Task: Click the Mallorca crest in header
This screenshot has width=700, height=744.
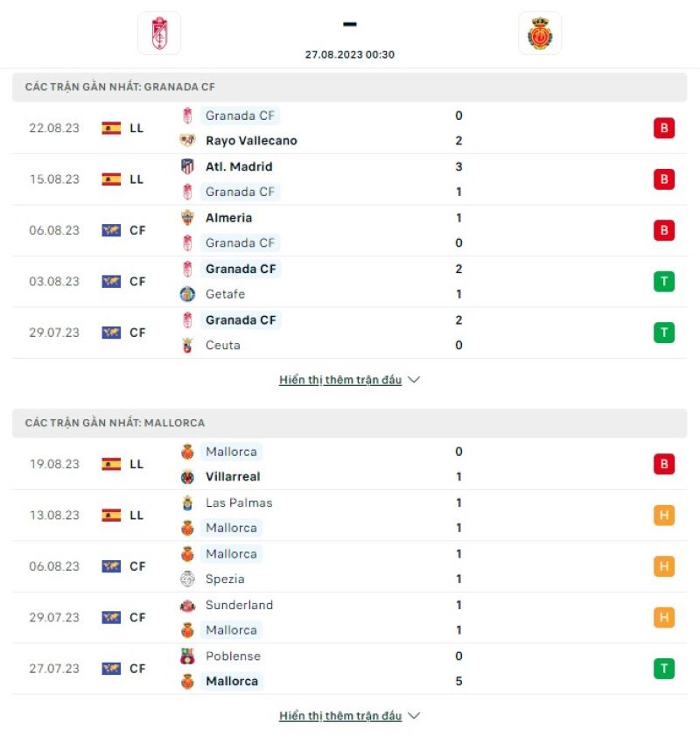Action: coord(540,33)
